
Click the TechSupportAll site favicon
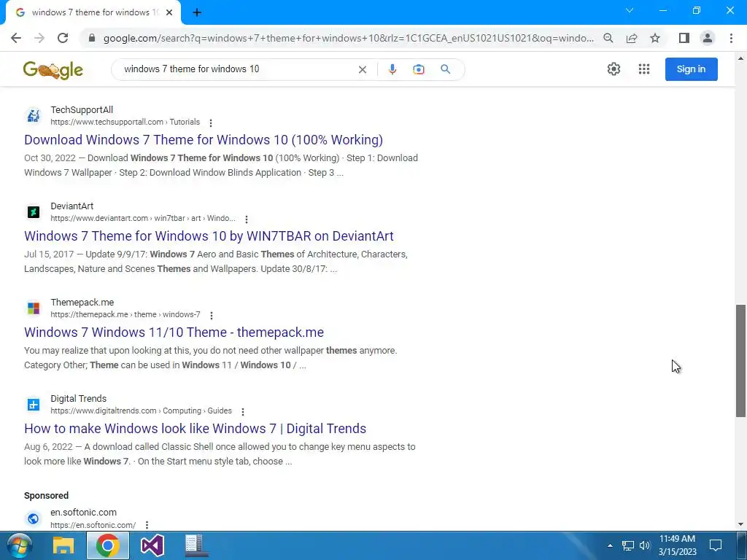pyautogui.click(x=34, y=116)
